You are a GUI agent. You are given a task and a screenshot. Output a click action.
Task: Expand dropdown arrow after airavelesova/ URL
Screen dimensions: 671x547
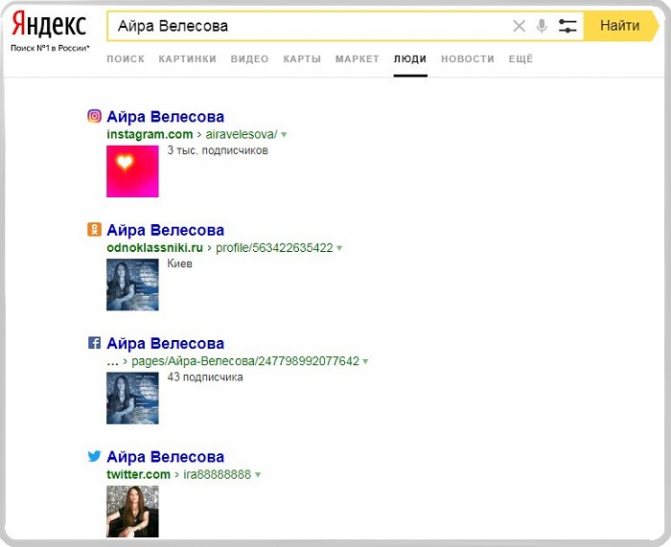click(284, 135)
